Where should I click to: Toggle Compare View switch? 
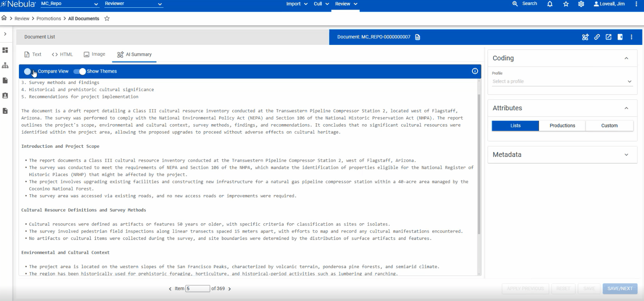coord(30,72)
